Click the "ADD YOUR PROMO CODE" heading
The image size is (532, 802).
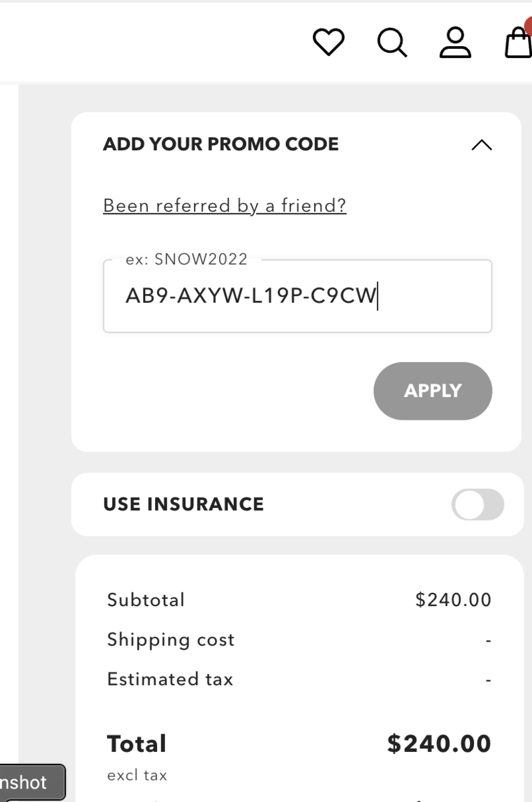click(x=221, y=144)
